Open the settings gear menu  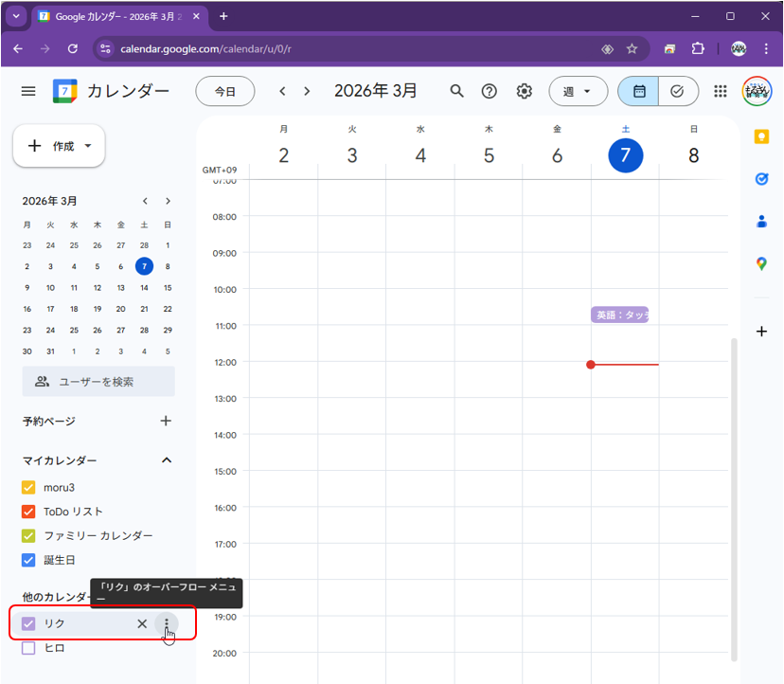coord(524,91)
